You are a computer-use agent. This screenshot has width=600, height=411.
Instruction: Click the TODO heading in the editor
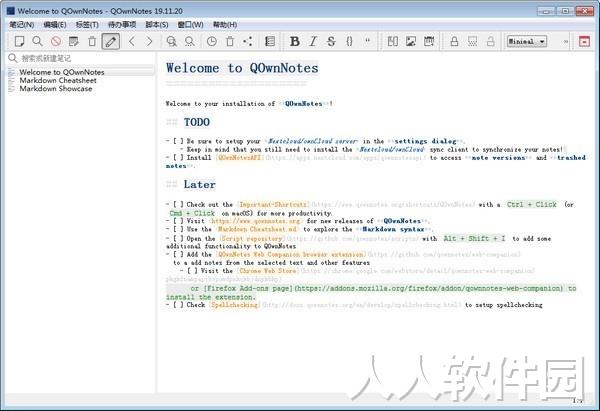point(196,122)
